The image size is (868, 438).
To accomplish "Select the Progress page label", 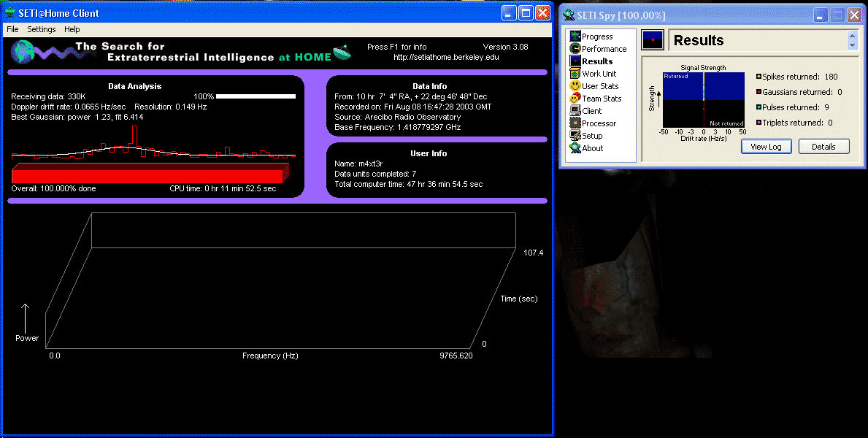I will click(x=597, y=36).
